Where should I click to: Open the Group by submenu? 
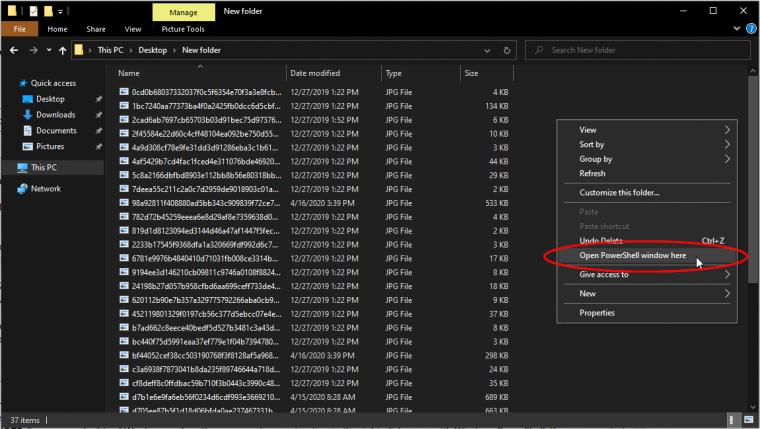(x=647, y=159)
